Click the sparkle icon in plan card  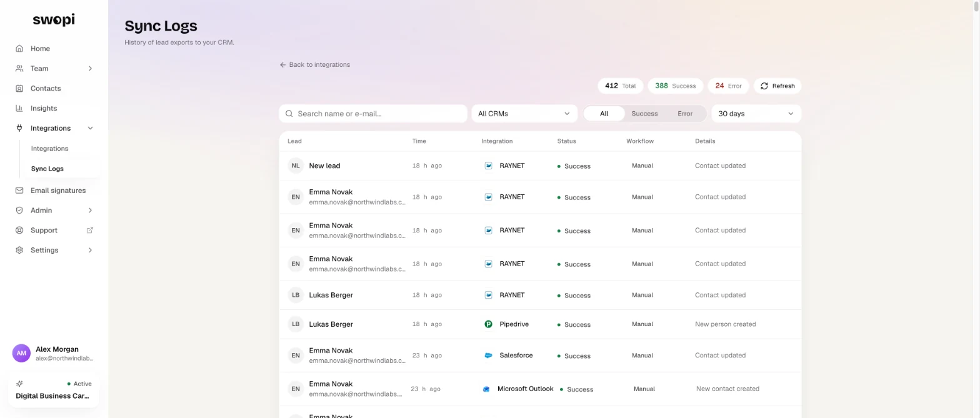pyautogui.click(x=19, y=384)
